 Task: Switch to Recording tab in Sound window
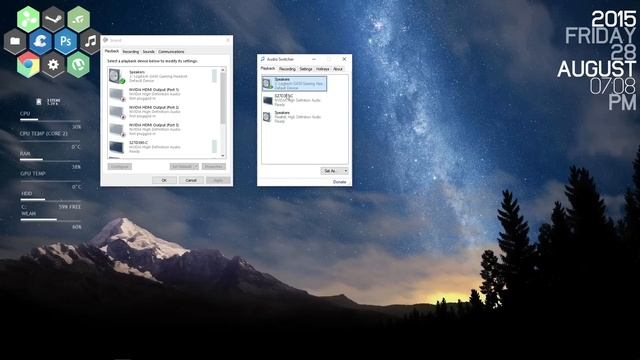click(131, 52)
